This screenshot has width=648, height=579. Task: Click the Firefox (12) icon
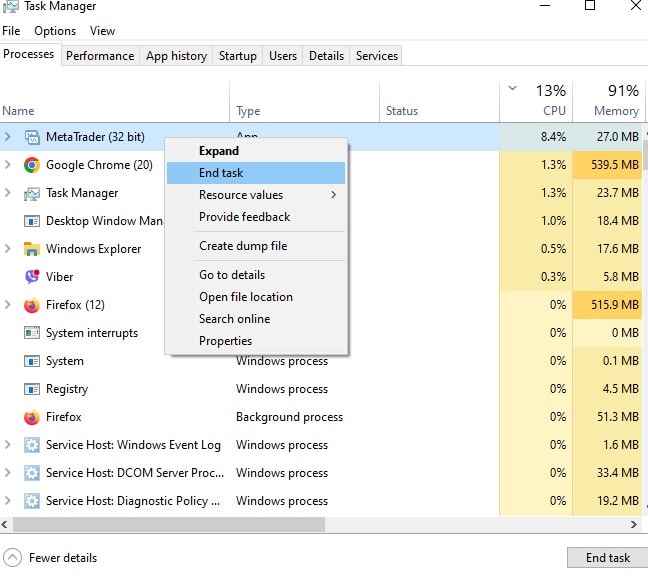click(32, 305)
